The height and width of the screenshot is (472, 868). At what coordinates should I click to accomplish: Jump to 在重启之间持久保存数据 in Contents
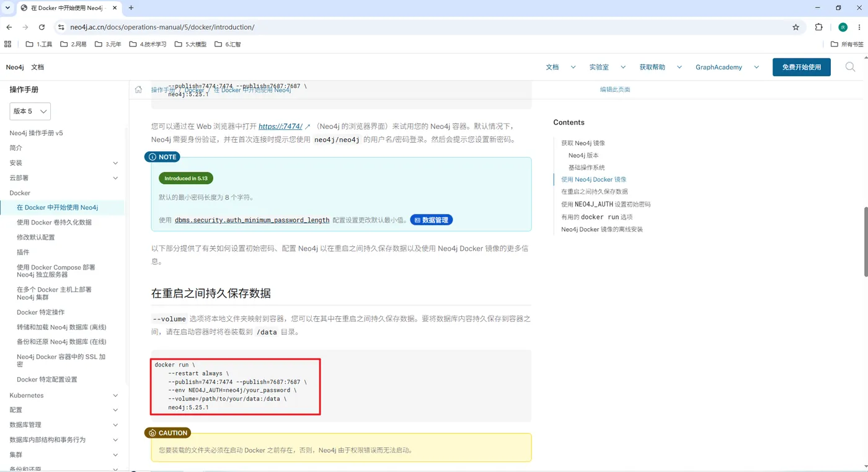point(595,192)
